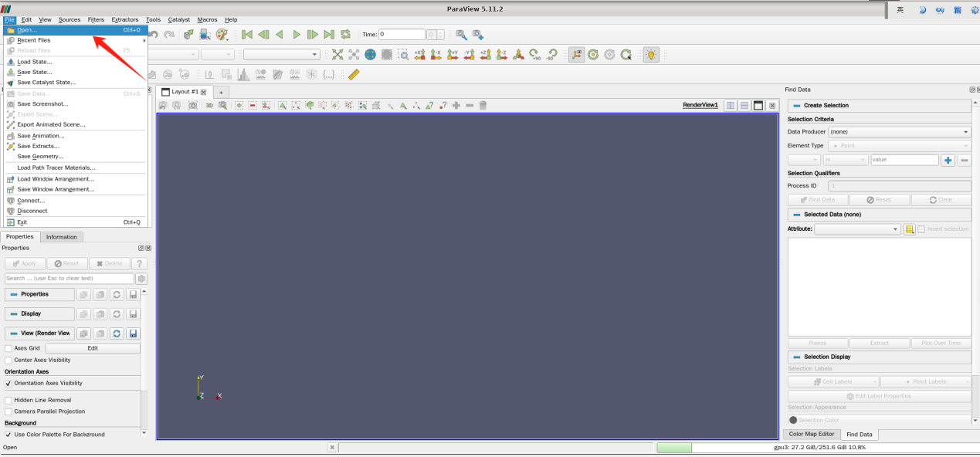Click the Reset Camera icon
This screenshot has height=457, width=980.
(x=337, y=55)
